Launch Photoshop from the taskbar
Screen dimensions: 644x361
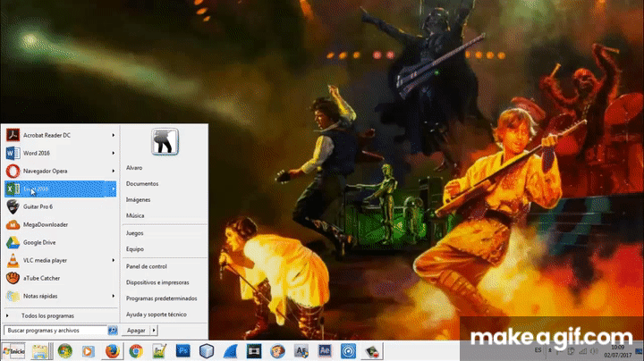(183, 351)
